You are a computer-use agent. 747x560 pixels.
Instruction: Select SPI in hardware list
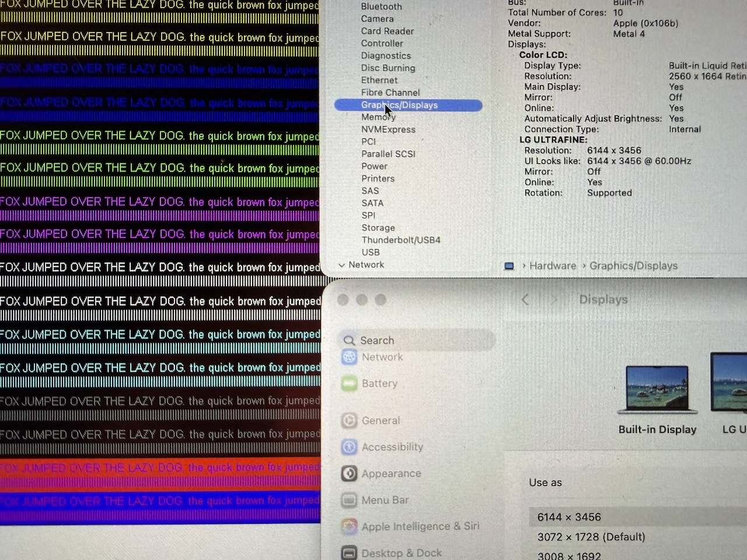(x=368, y=215)
